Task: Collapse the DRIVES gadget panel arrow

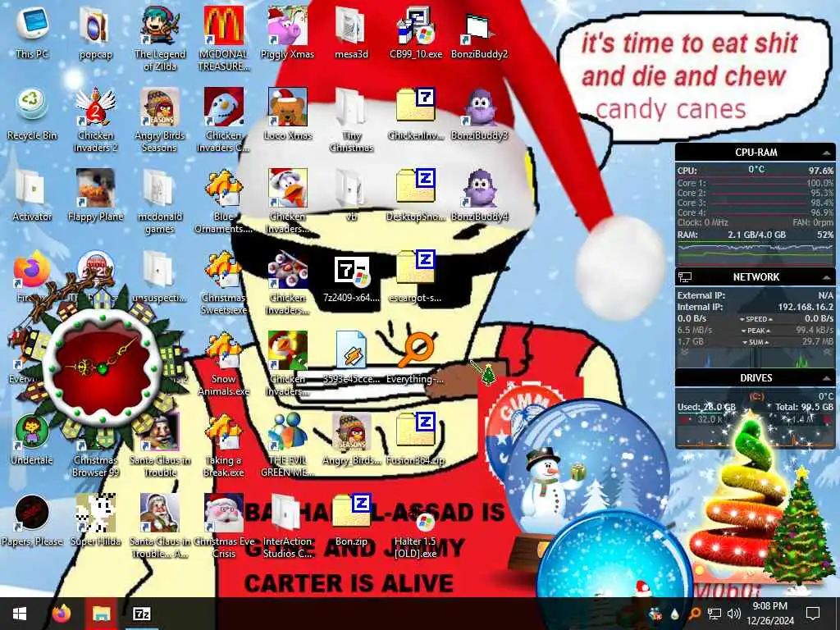Action: coord(826,378)
